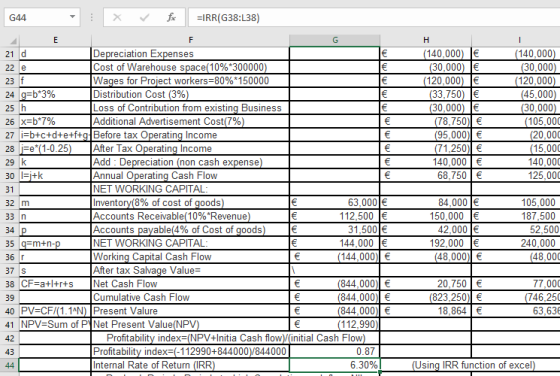This screenshot has height=376, width=560.
Task: Click 'Profitability index=(-112990+844000)/844000' cell
Action: tap(190, 352)
